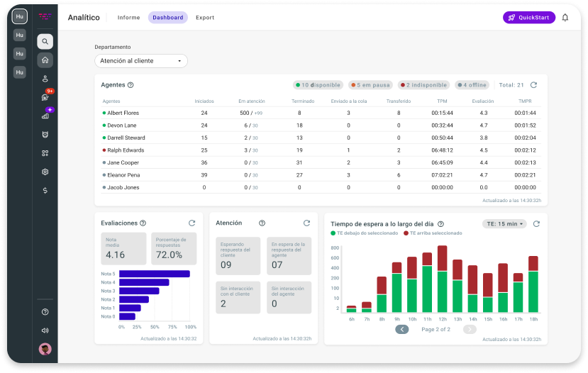Refresh the Atención panel
Image resolution: width=588 pixels, height=373 pixels.
pyautogui.click(x=306, y=223)
